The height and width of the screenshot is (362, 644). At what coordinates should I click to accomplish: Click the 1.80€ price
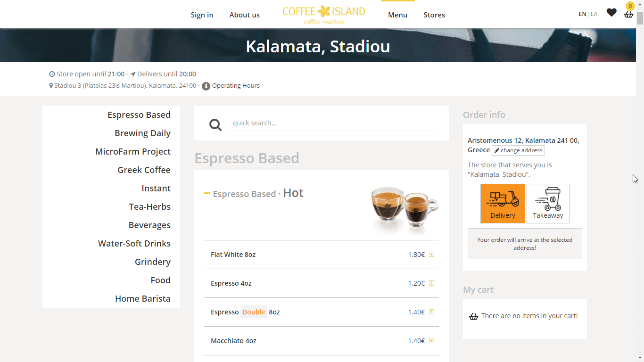pos(416,255)
